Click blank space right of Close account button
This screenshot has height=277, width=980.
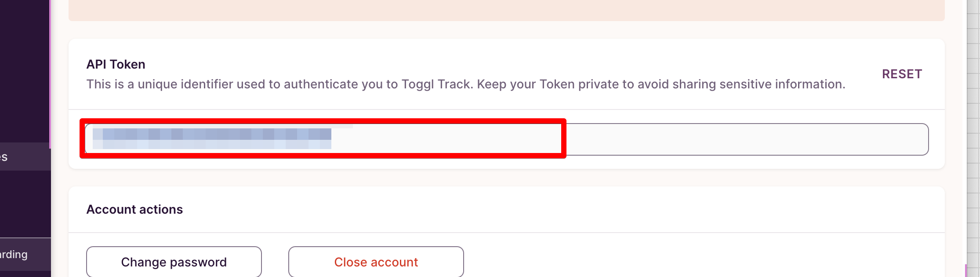click(x=659, y=262)
